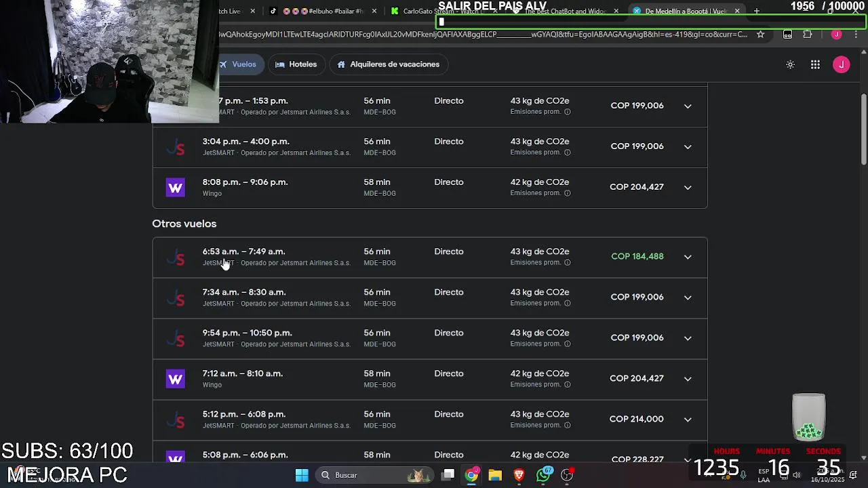The width and height of the screenshot is (868, 488).
Task: Click the Wingo logo on 8:08 p.m. flight
Action: pos(175,187)
